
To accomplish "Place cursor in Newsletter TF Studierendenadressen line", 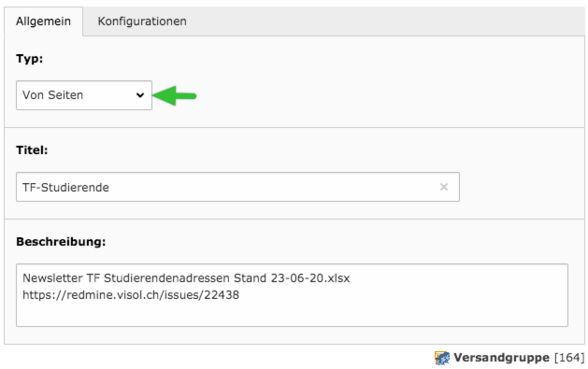I will [x=186, y=278].
